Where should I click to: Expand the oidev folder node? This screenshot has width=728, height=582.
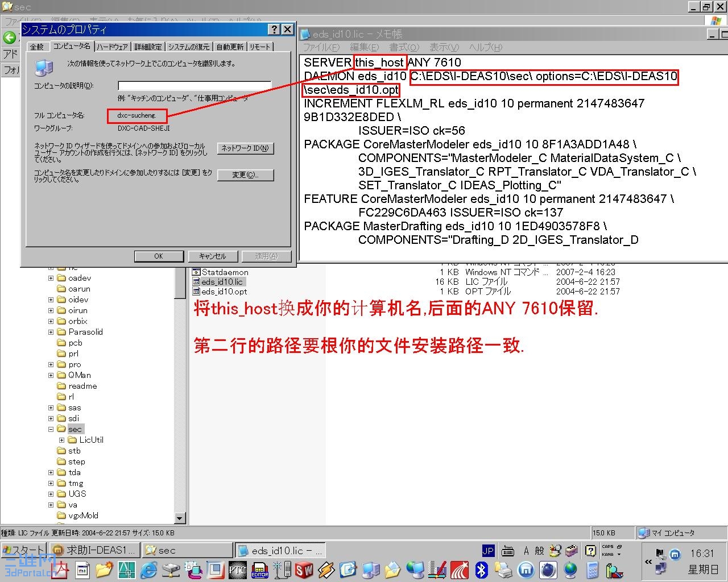pos(51,300)
